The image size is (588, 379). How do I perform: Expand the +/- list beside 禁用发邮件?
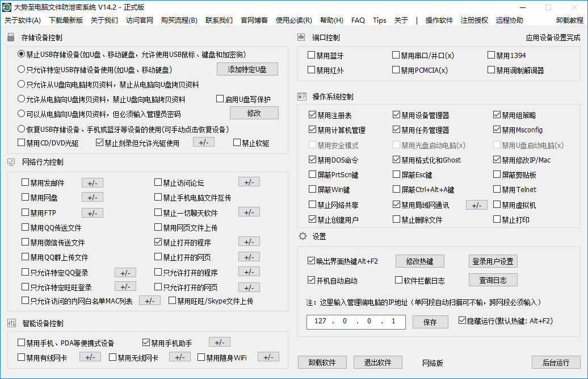click(92, 182)
